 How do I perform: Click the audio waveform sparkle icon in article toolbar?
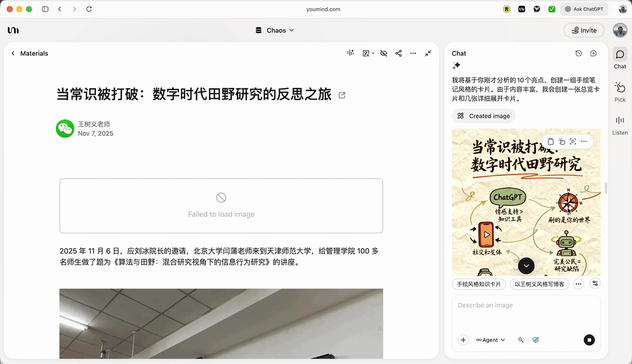pyautogui.click(x=351, y=53)
